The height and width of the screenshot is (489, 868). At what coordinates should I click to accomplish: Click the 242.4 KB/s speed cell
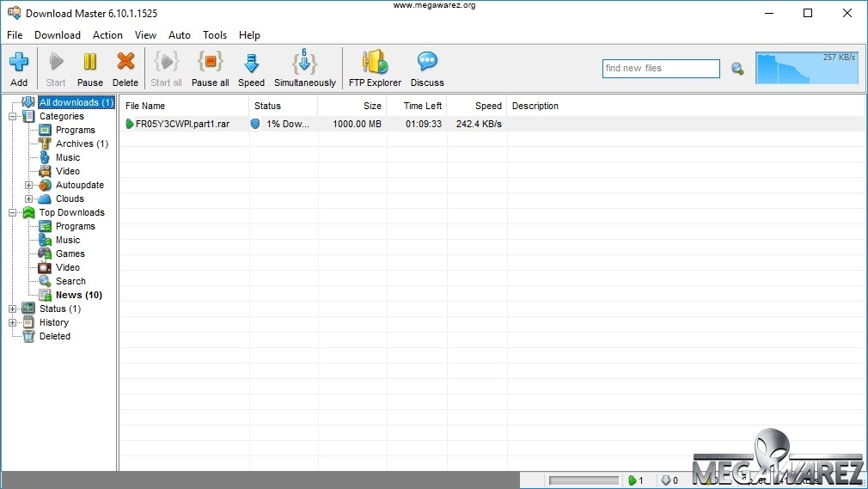click(x=477, y=124)
